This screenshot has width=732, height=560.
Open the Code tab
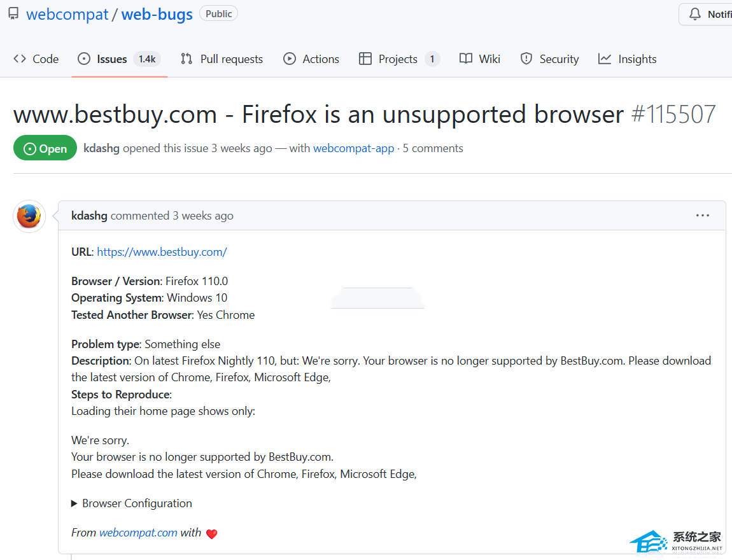[36, 59]
